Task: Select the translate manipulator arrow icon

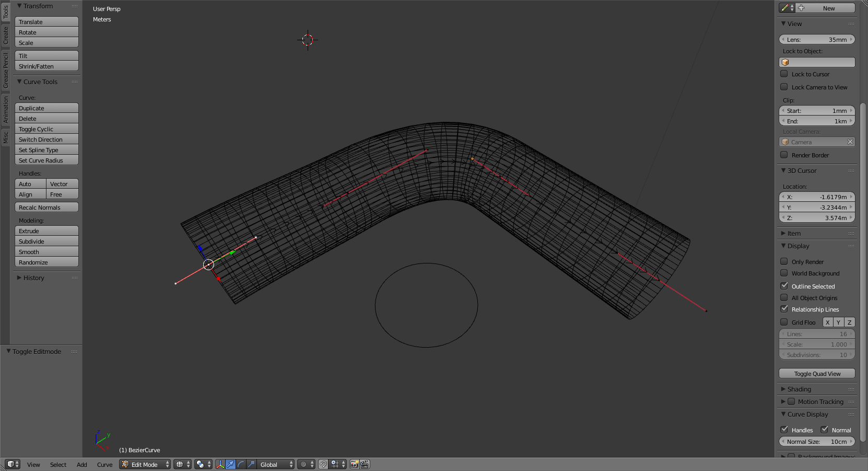Action: pos(230,464)
